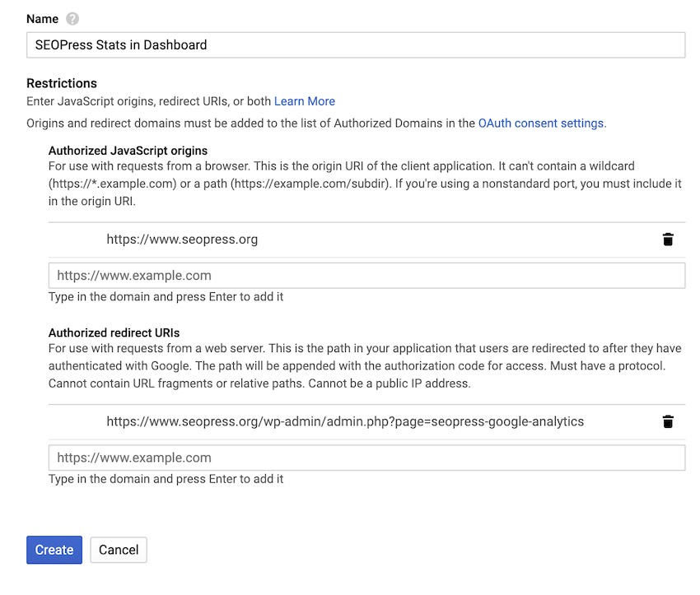Screen dimensions: 700x595
Task: Open the Learn More link
Action: tap(305, 101)
